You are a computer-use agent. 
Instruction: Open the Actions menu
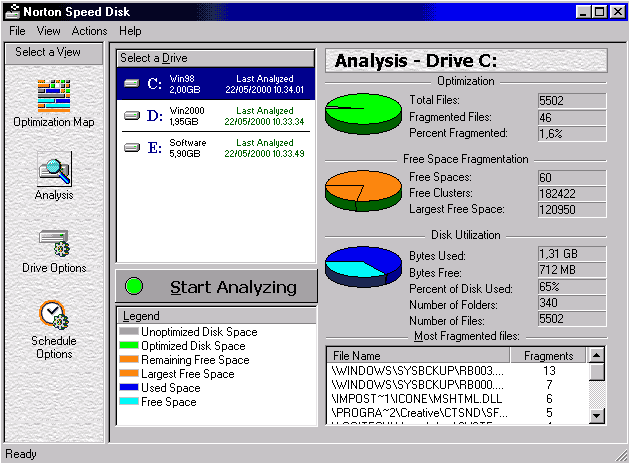pyautogui.click(x=89, y=31)
